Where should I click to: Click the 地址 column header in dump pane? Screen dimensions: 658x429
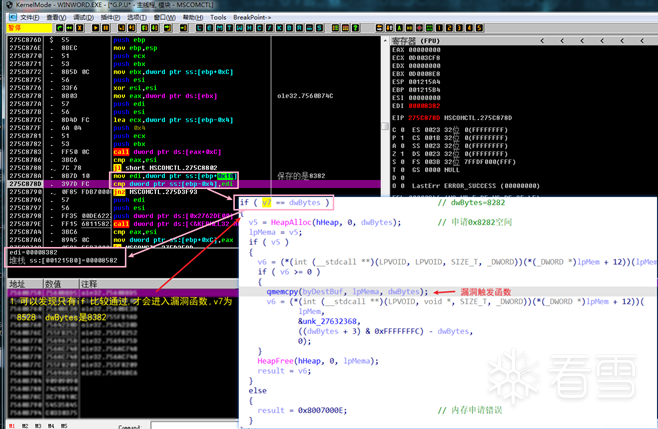tap(25, 284)
